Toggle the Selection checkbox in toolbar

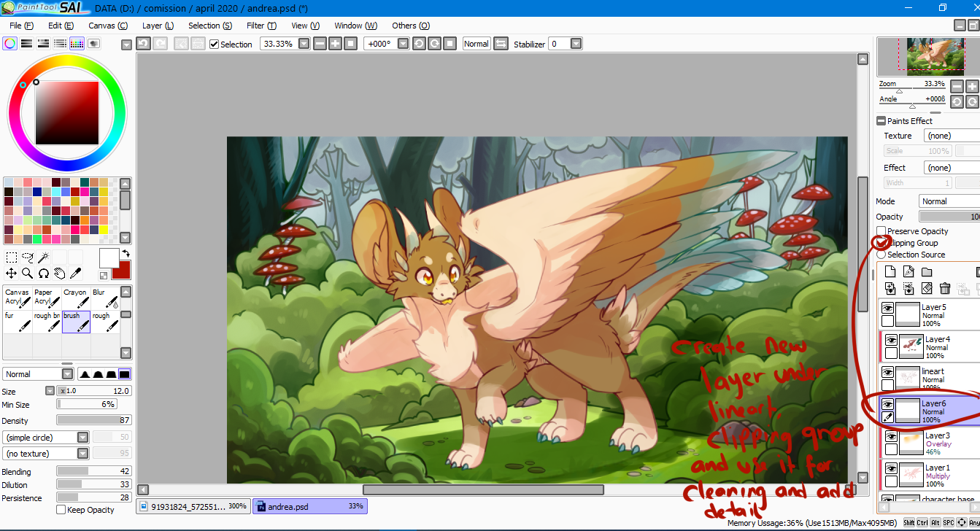(x=214, y=44)
